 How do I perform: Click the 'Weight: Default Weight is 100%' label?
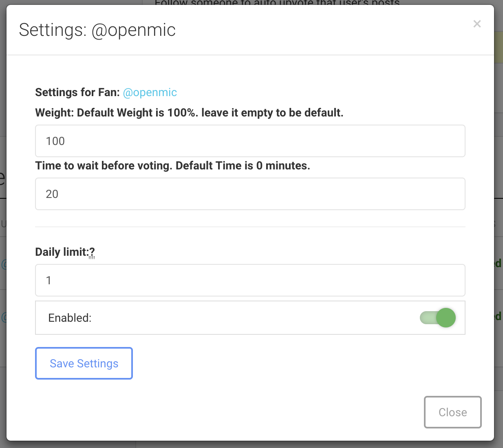pyautogui.click(x=189, y=113)
